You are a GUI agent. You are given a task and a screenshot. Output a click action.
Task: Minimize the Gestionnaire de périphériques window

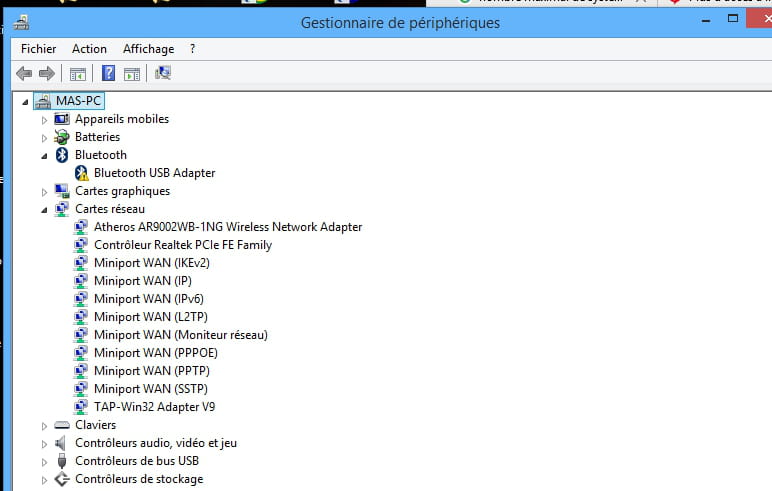706,20
